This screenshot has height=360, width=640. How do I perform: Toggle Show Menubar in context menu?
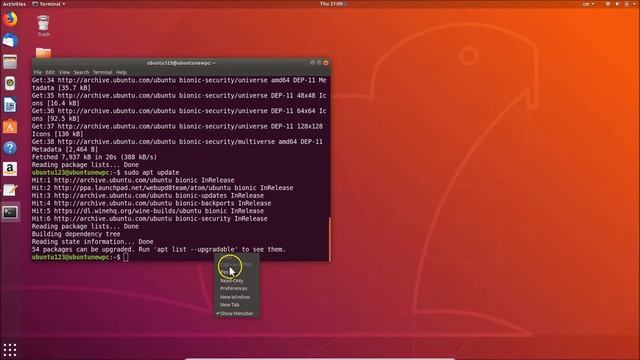click(x=237, y=313)
